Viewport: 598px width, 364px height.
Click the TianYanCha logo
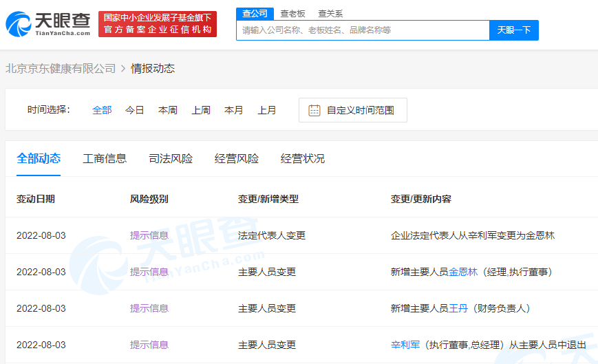point(48,24)
